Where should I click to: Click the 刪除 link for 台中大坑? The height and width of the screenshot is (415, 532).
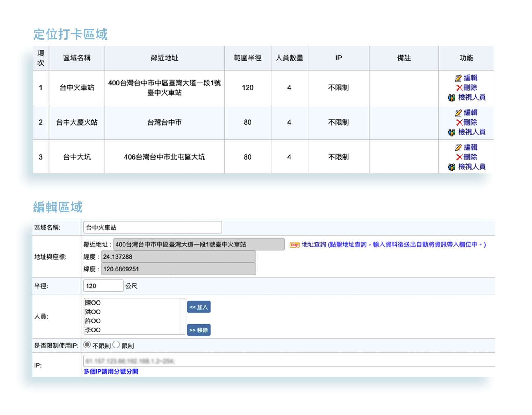click(x=470, y=157)
